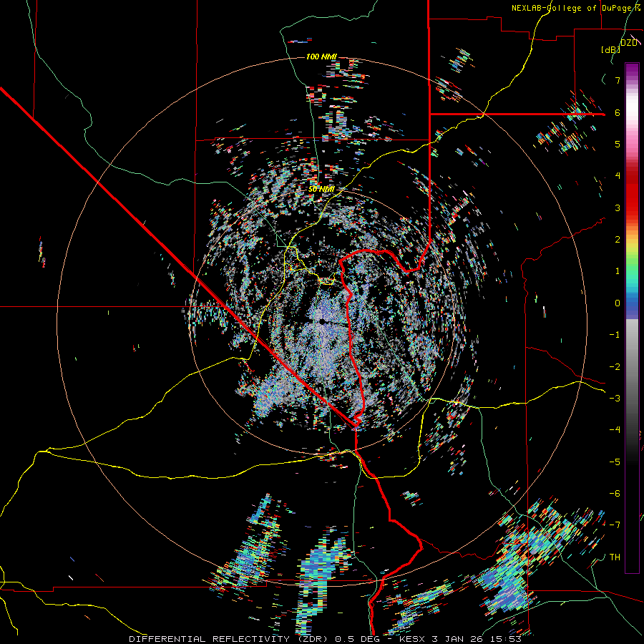The height and width of the screenshot is (644, 644).
Task: Click the "100 NMI" range ring label
Action: pos(321,57)
